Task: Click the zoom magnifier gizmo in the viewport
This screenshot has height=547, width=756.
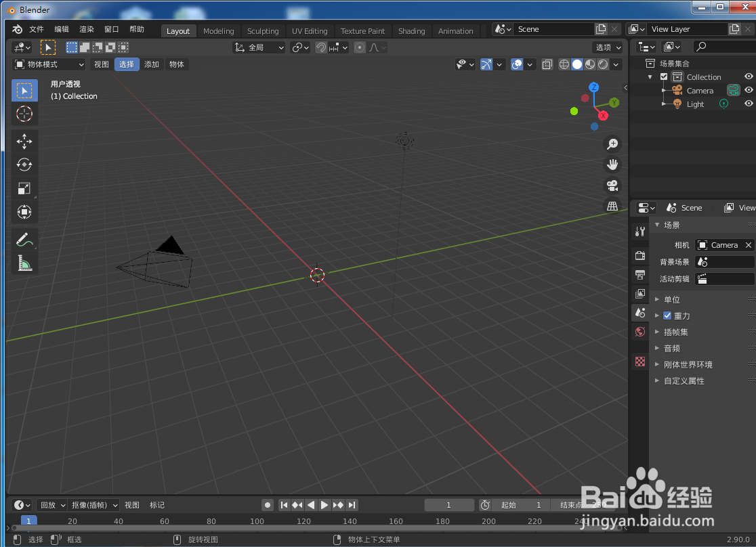Action: [x=612, y=144]
